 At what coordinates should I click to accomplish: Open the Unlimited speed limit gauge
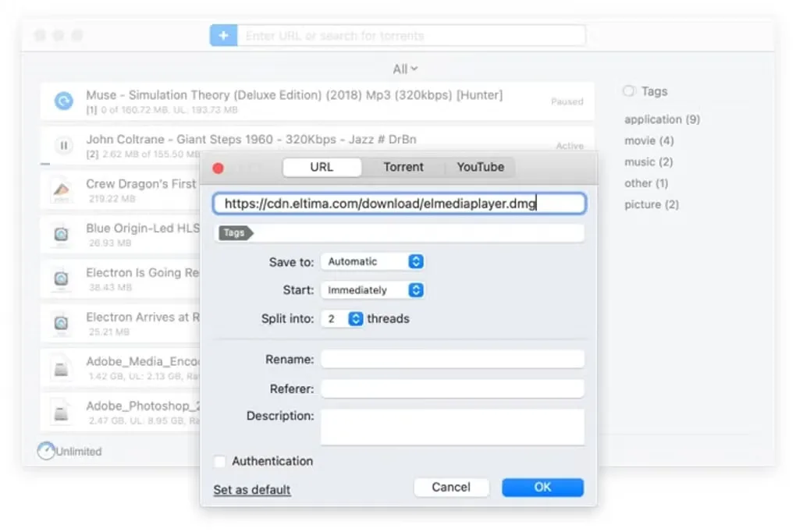click(x=46, y=451)
